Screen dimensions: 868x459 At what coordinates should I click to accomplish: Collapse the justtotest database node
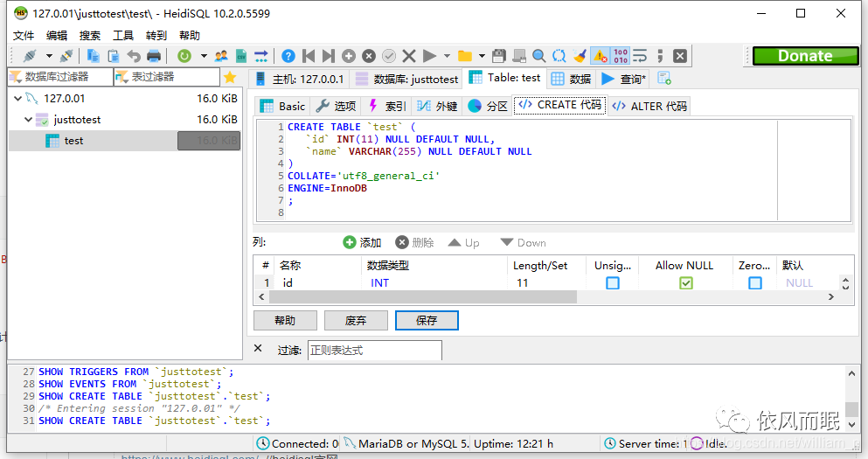28,120
